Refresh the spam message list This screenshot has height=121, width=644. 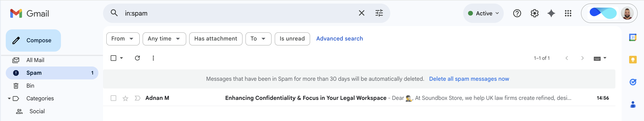click(x=137, y=58)
